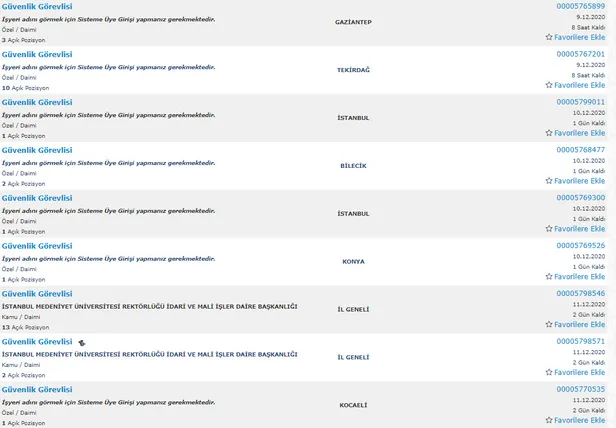
Task: Click the favorite star for job 00005768477
Action: pyautogui.click(x=549, y=181)
